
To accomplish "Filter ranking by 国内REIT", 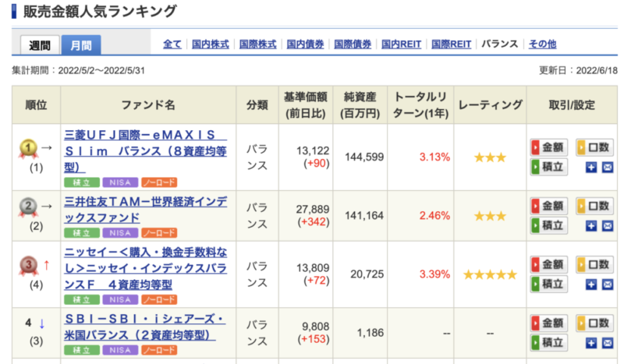I will [x=401, y=44].
